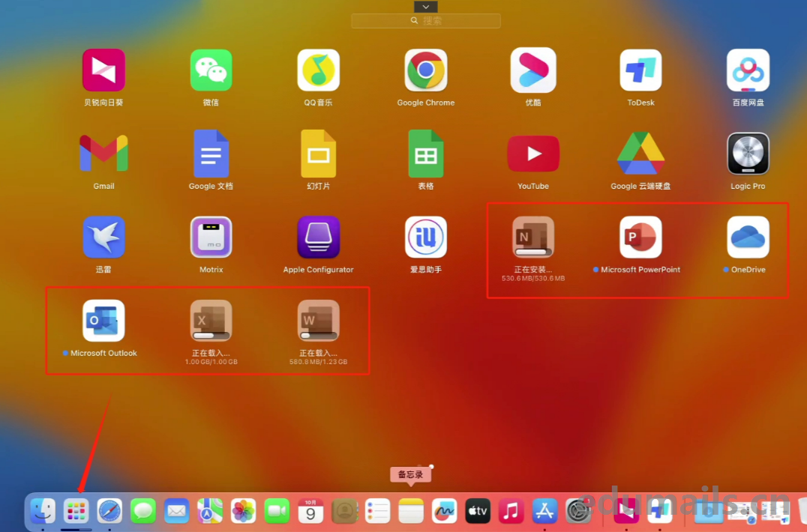Launch the OneDrive app

click(748, 238)
